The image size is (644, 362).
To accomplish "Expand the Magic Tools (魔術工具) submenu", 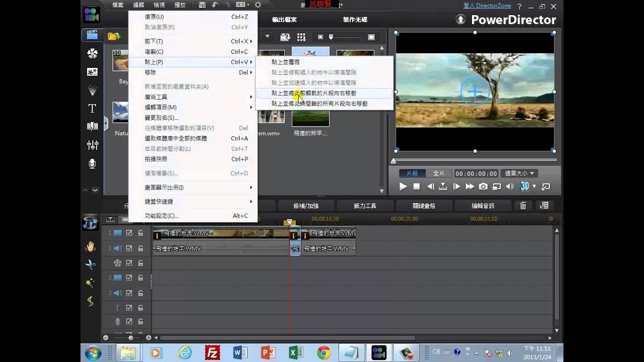I will 251,97.
